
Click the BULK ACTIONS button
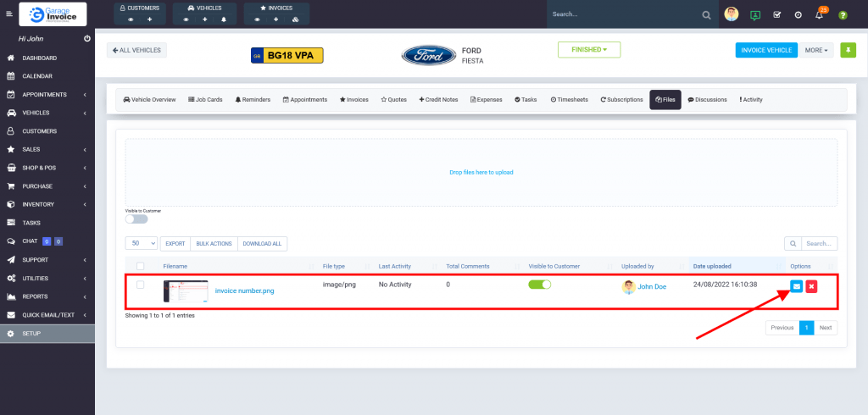coord(214,243)
